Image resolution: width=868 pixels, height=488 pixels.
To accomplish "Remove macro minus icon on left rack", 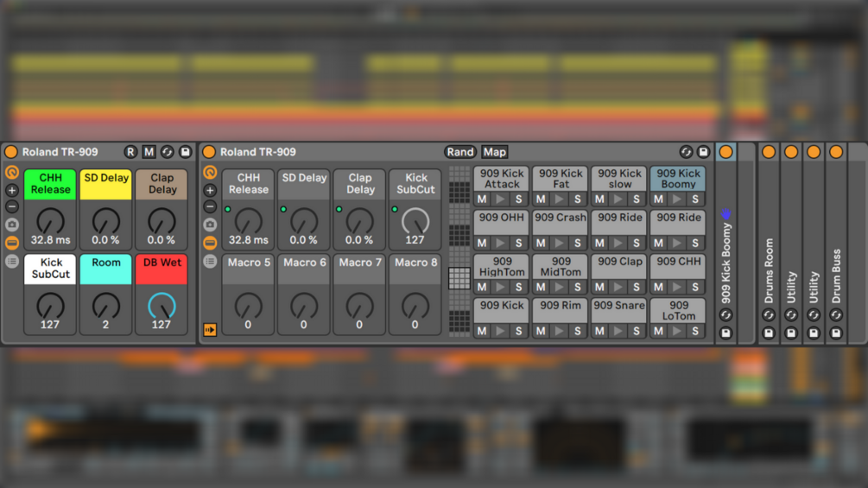I will pyautogui.click(x=11, y=207).
